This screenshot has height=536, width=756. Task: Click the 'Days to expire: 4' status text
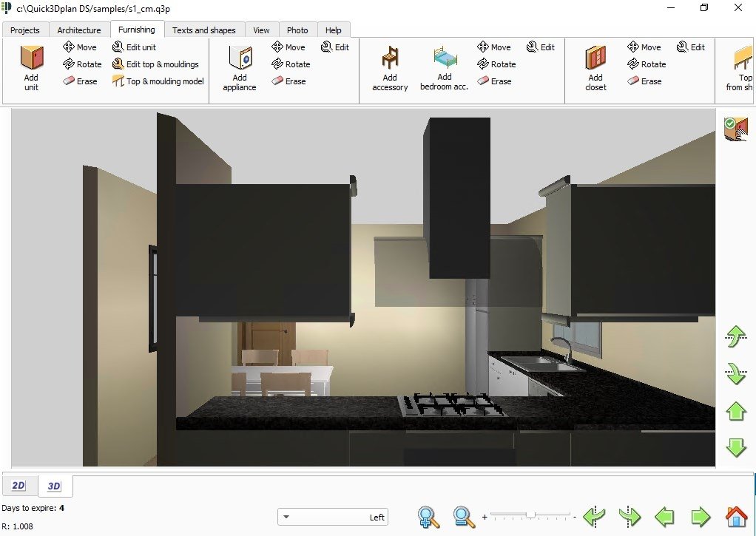(33, 508)
